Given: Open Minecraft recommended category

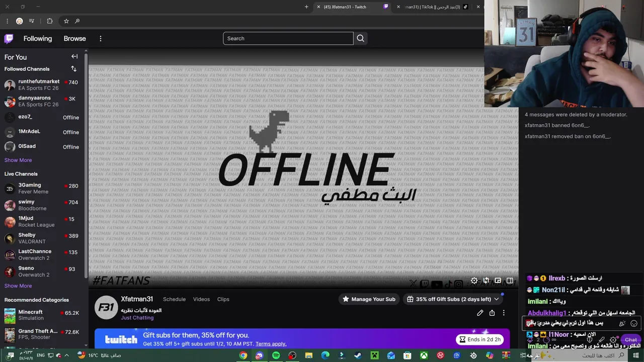Looking at the screenshot, I should (x=41, y=315).
